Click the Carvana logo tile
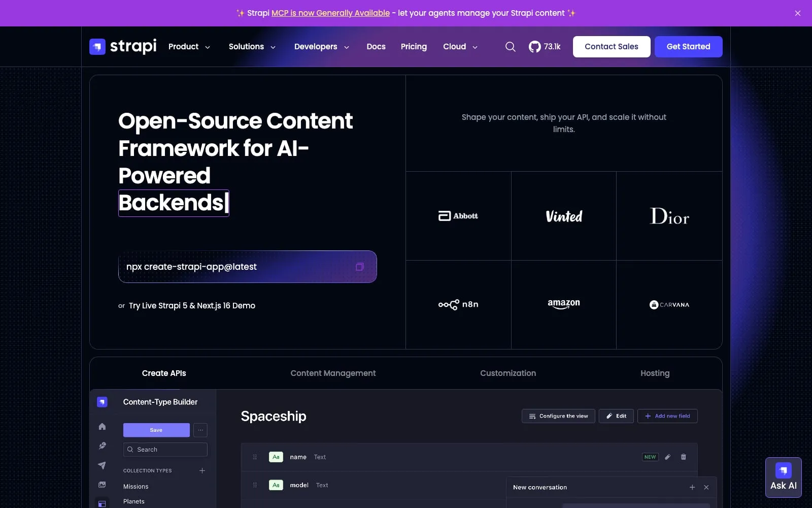Image resolution: width=812 pixels, height=508 pixels. [x=669, y=305]
